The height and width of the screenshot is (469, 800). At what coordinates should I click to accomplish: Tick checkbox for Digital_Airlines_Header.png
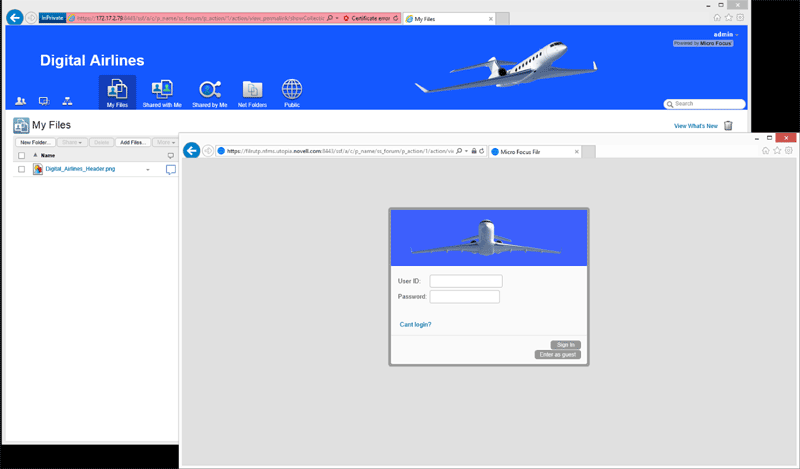(21, 169)
